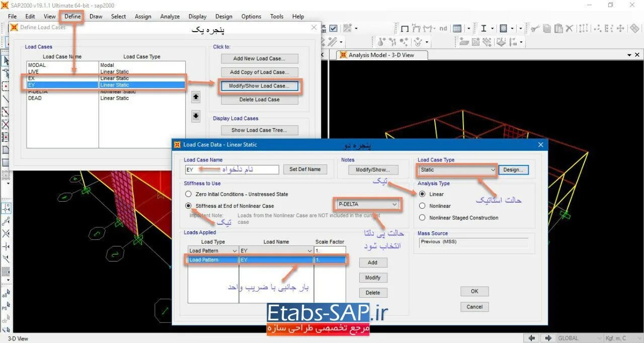
Task: Switch to Analysis Model - 3-D View tab
Action: point(381,55)
